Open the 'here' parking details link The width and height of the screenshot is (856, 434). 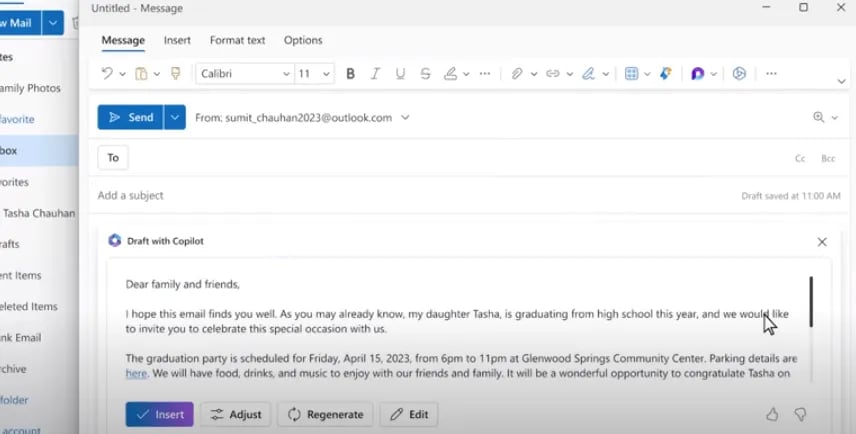136,373
